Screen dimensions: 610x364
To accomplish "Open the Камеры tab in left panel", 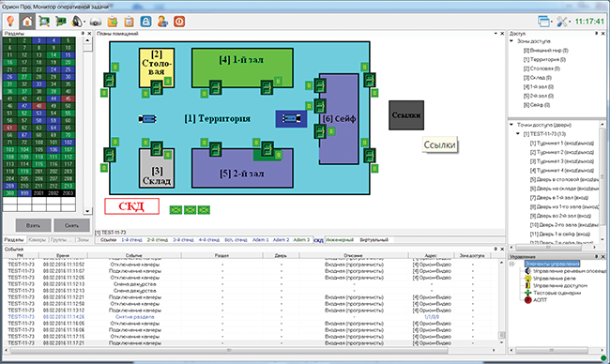I will pos(38,240).
